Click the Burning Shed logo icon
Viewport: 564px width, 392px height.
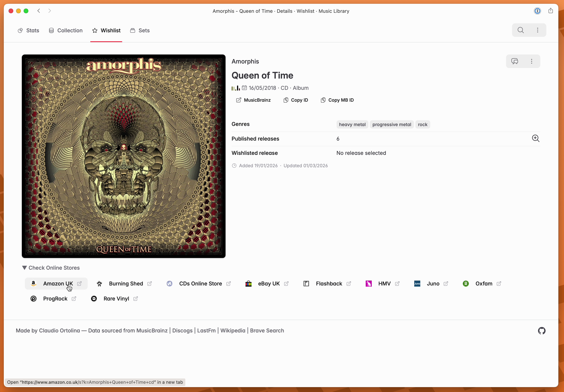[x=99, y=284]
